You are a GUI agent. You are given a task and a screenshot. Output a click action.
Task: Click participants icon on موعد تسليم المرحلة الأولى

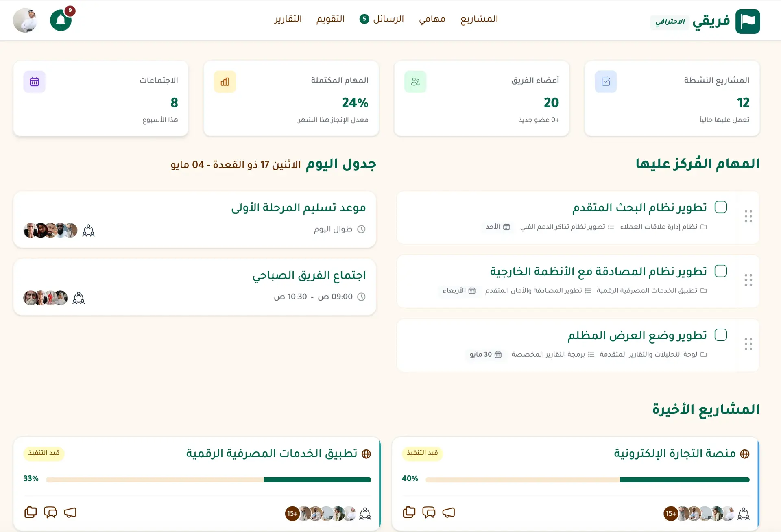pos(88,231)
